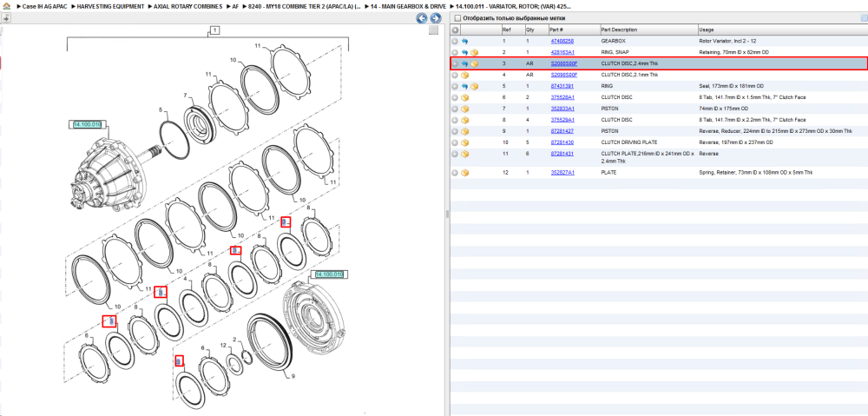The height and width of the screenshot is (416, 868).
Task: Select callout 9 near the large piston
Action: pos(293,375)
